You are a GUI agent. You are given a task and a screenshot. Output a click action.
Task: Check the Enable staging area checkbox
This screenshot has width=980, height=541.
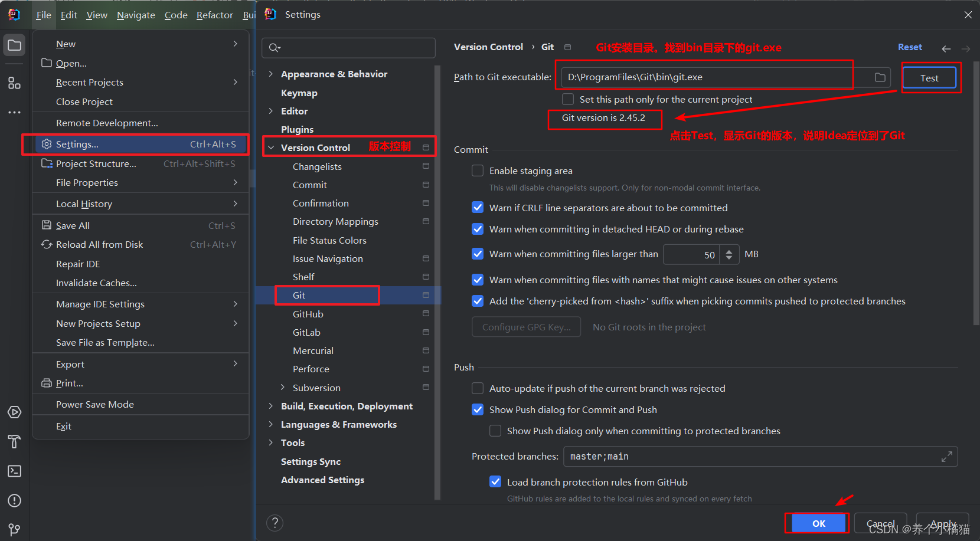pyautogui.click(x=478, y=171)
